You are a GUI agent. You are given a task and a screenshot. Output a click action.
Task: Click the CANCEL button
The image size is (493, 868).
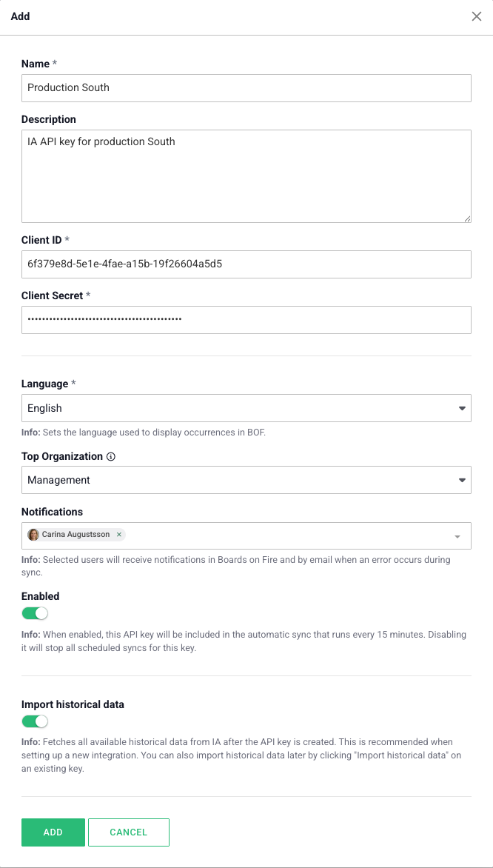[x=129, y=832]
